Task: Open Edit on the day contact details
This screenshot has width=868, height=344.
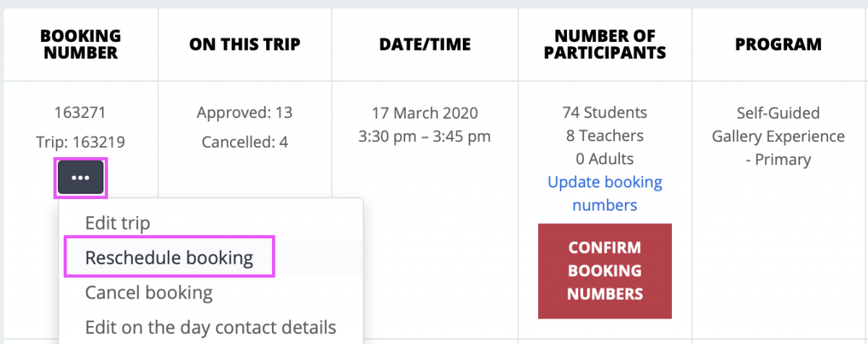Action: pyautogui.click(x=210, y=327)
